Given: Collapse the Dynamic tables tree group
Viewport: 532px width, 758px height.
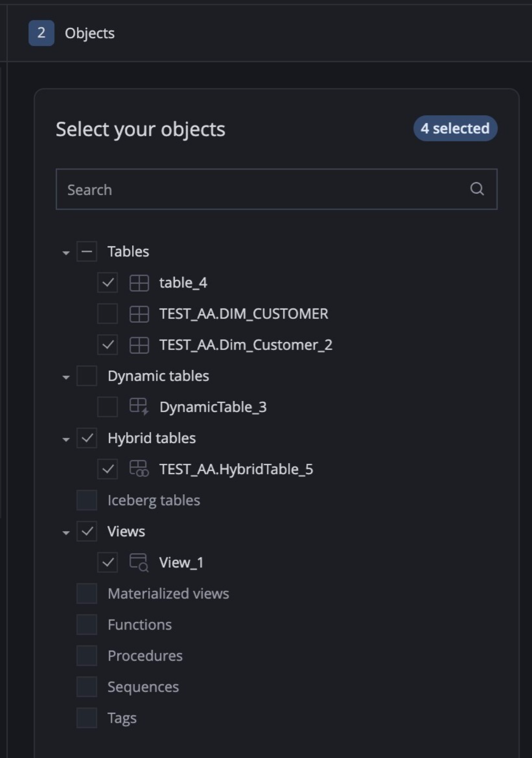Looking at the screenshot, I should [66, 377].
